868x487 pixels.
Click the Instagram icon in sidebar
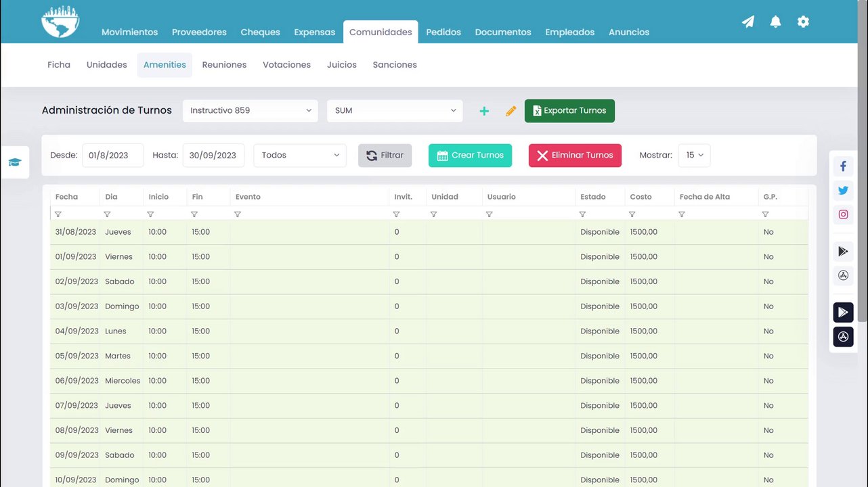pyautogui.click(x=843, y=214)
